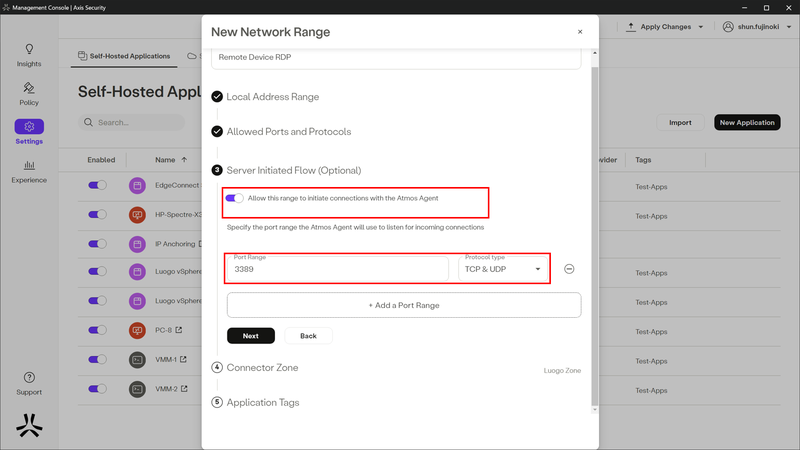Click the Back button
The width and height of the screenshot is (800, 450).
pos(308,336)
